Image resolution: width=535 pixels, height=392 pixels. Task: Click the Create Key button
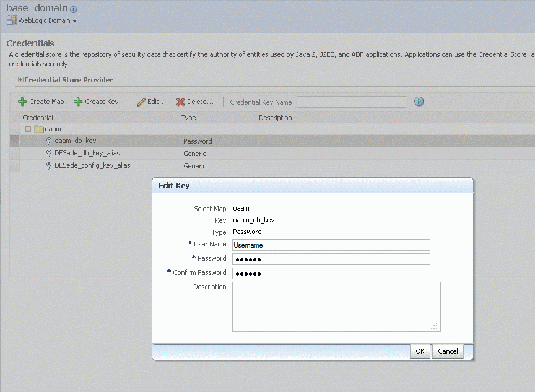point(96,102)
